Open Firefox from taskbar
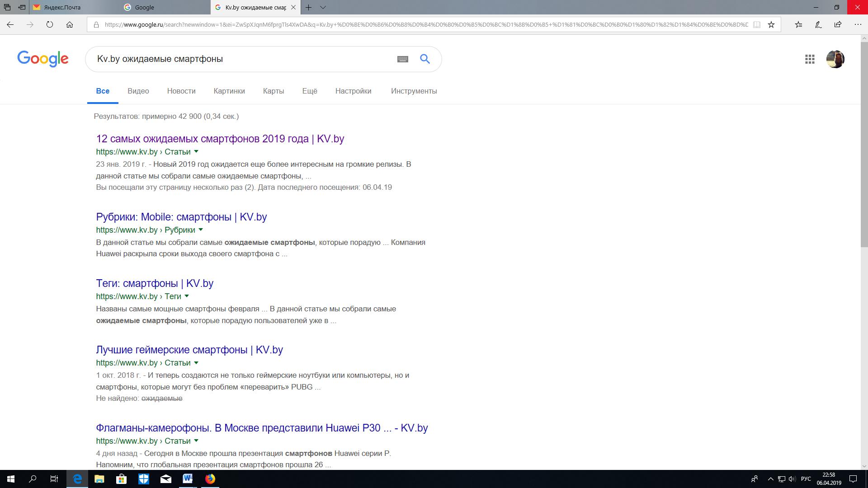Screen dimensions: 868x488 click(210, 479)
